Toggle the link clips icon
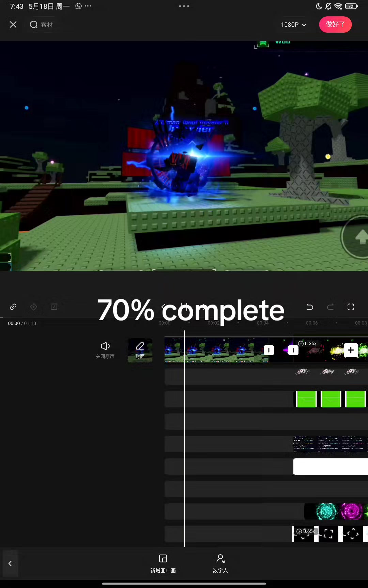Viewport: 368px width, 588px height. tap(13, 307)
